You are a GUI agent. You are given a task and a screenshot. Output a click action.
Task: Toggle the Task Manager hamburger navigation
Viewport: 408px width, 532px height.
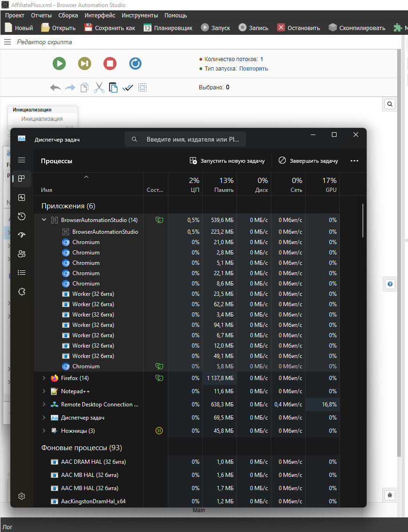(22, 160)
